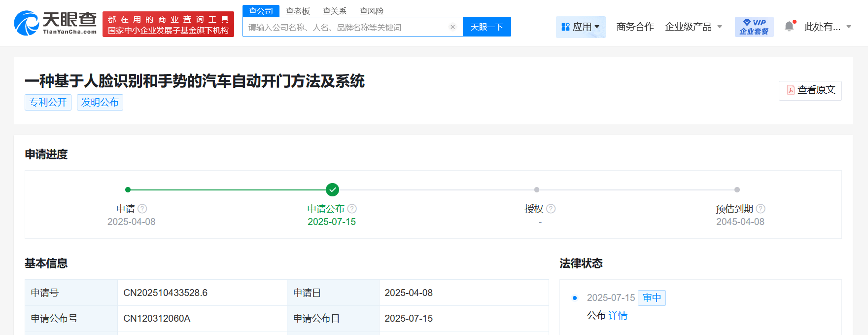Expand the 应用 dropdown
Image resolution: width=868 pixels, height=335 pixels.
(x=581, y=27)
